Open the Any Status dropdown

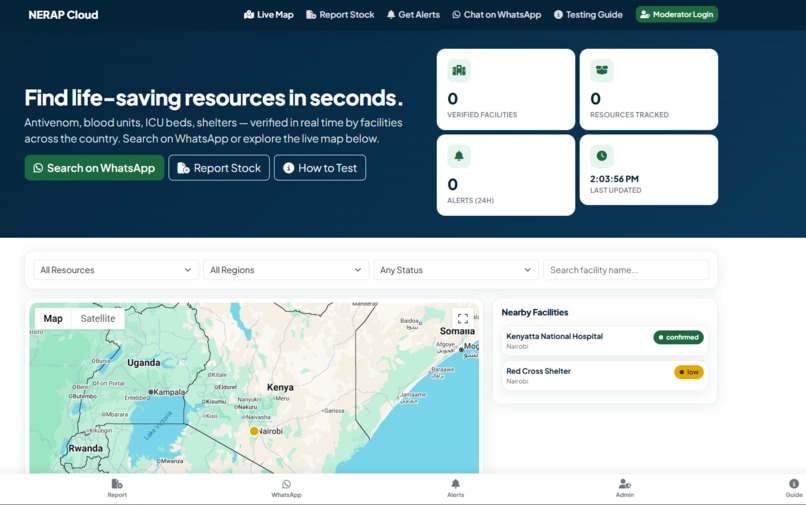click(456, 270)
